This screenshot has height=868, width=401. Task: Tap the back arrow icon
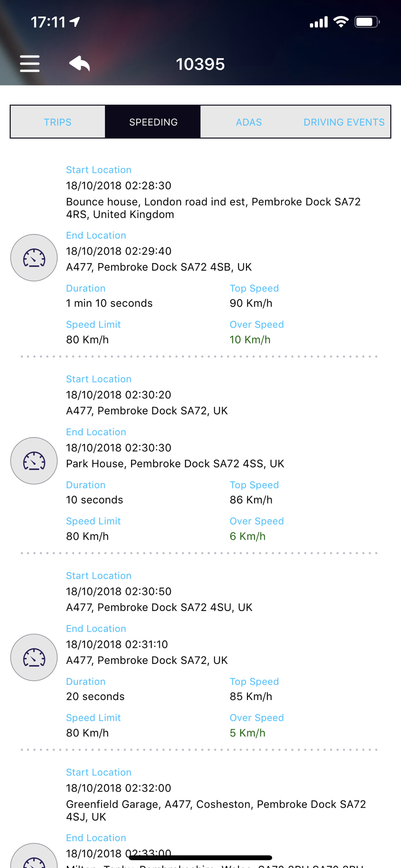click(79, 64)
